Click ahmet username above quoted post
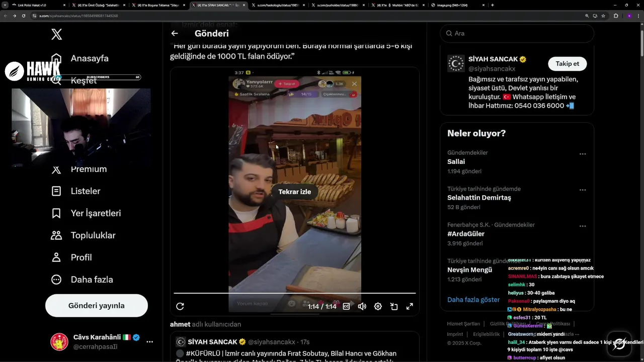Viewport: 644px width, 362px height. pos(180,324)
